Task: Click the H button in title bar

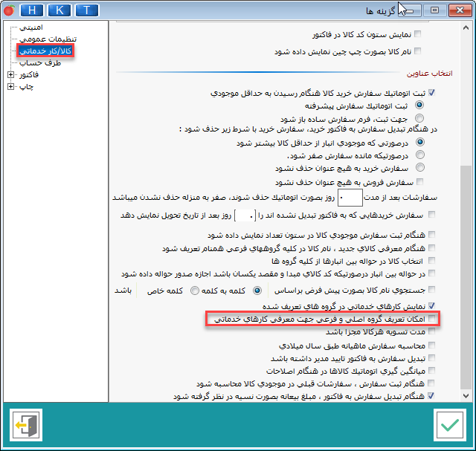Action: pos(32,10)
